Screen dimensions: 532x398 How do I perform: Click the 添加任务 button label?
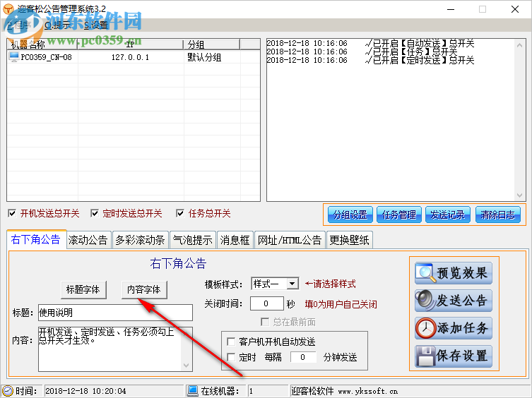[x=463, y=328]
